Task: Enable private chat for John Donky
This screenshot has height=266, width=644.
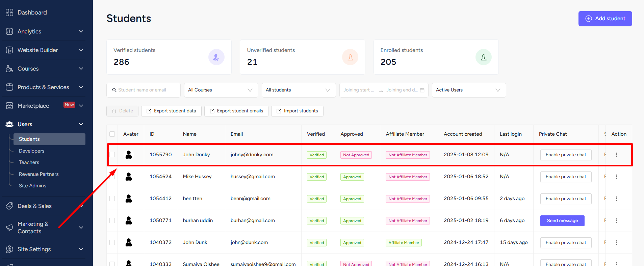Action: click(566, 155)
